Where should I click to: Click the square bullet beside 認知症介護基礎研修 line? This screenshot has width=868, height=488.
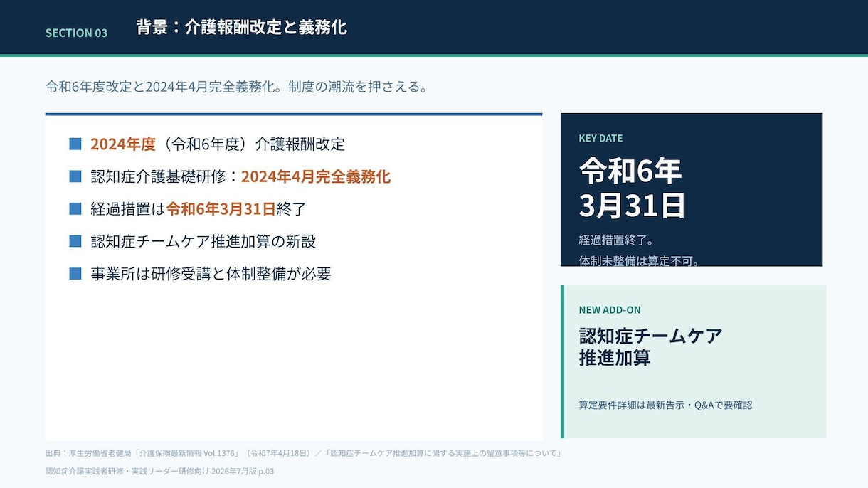tap(75, 176)
